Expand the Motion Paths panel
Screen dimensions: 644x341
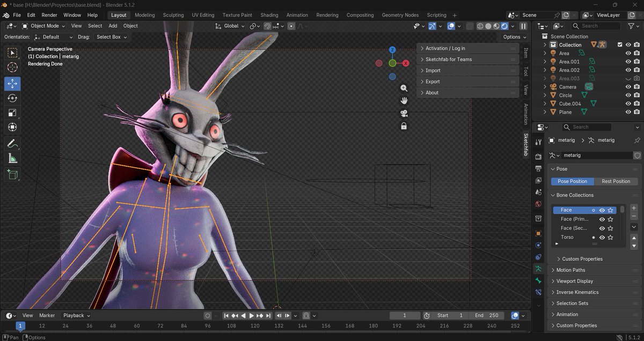pos(595,270)
